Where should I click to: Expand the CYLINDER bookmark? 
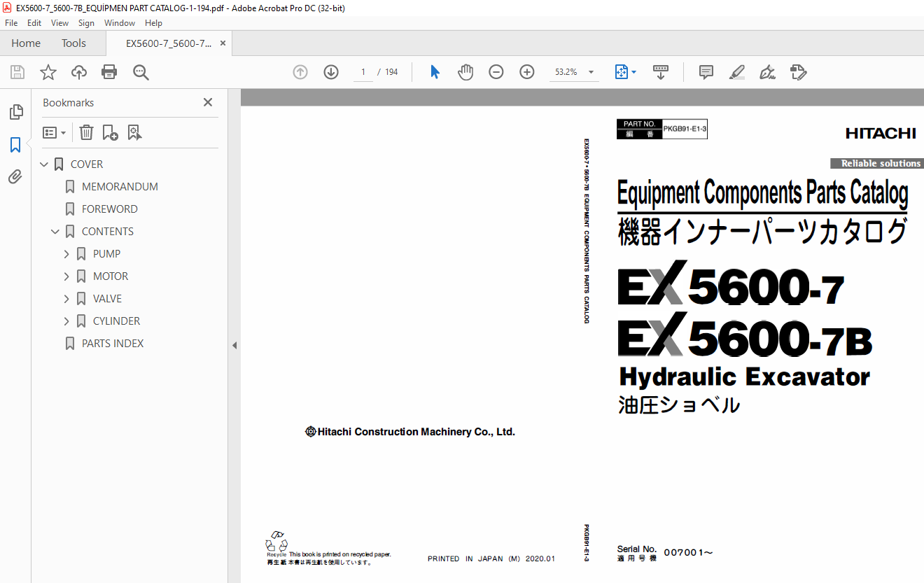(66, 321)
